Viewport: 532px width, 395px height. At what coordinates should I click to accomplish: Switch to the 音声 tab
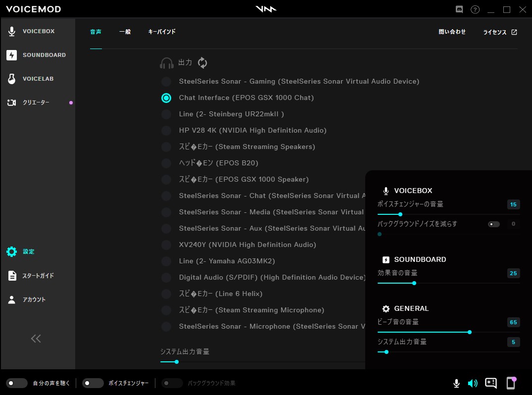[96, 32]
